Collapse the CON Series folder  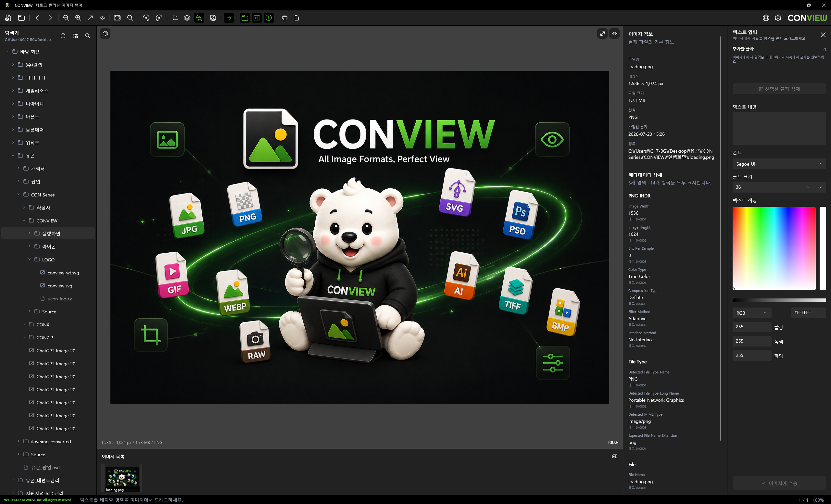coord(19,195)
